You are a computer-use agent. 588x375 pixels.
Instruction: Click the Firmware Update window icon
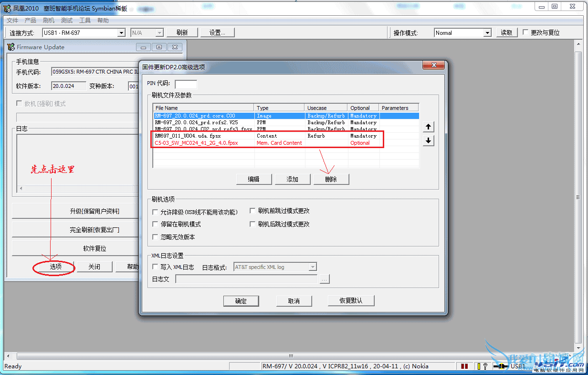point(11,47)
